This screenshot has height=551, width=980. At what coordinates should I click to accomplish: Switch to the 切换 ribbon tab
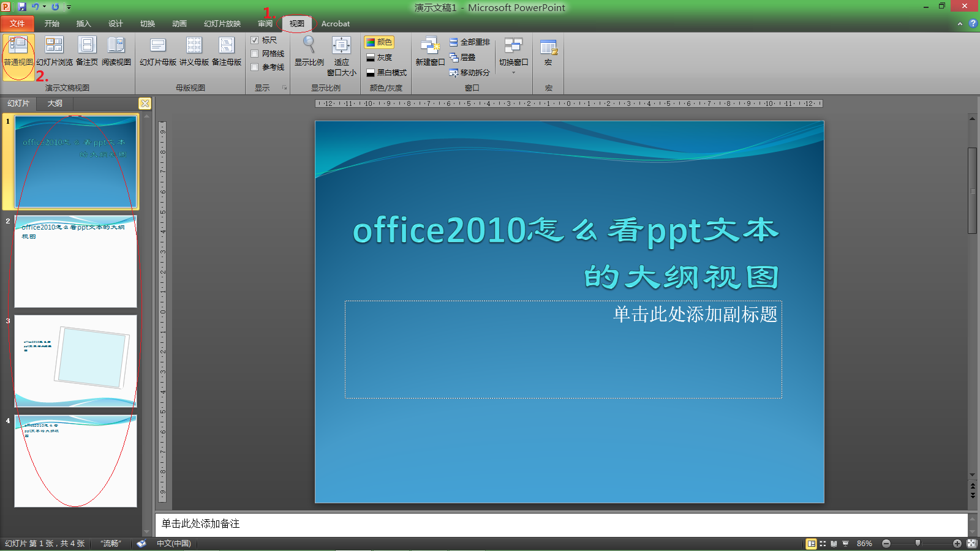click(x=148, y=24)
